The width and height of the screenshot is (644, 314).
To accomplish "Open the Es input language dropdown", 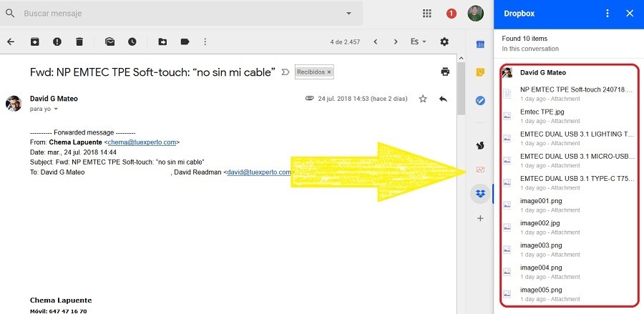I will (x=418, y=42).
